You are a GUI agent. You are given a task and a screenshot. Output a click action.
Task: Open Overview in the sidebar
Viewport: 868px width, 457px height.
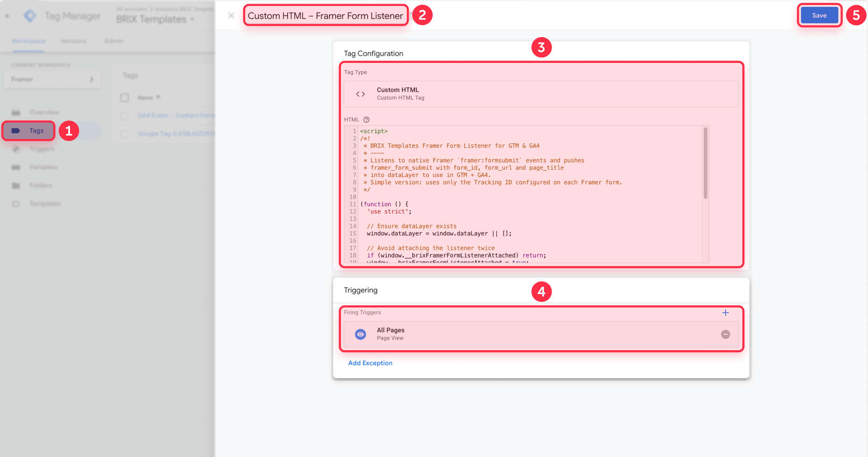[44, 112]
